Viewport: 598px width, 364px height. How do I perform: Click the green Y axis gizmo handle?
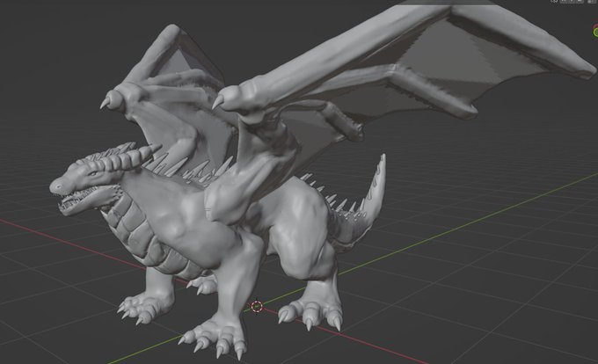coord(595,33)
